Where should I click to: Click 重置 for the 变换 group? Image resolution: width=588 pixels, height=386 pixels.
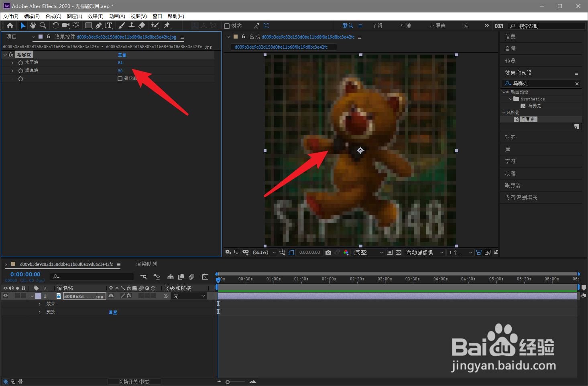[113, 312]
